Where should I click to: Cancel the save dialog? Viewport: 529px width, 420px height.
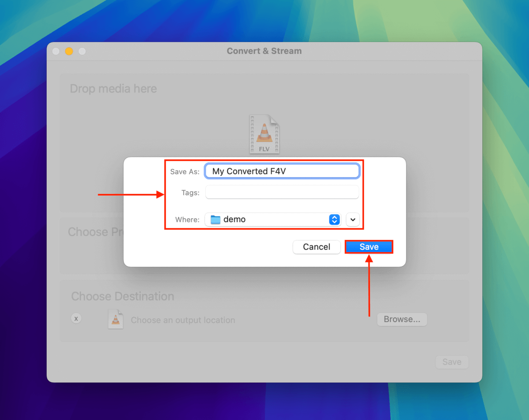317,247
